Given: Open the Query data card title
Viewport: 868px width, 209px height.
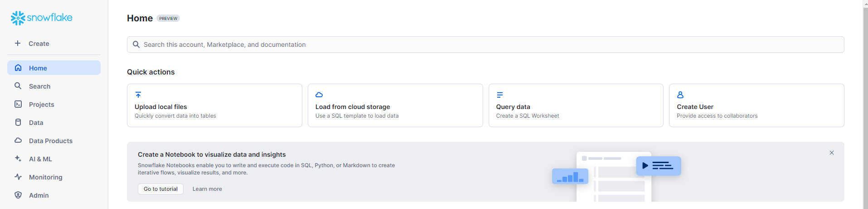Looking at the screenshot, I should [x=513, y=107].
